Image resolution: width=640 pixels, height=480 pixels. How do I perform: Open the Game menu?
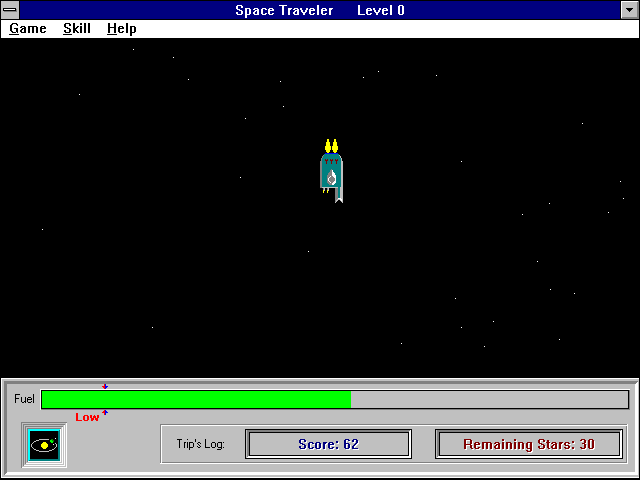coord(28,29)
